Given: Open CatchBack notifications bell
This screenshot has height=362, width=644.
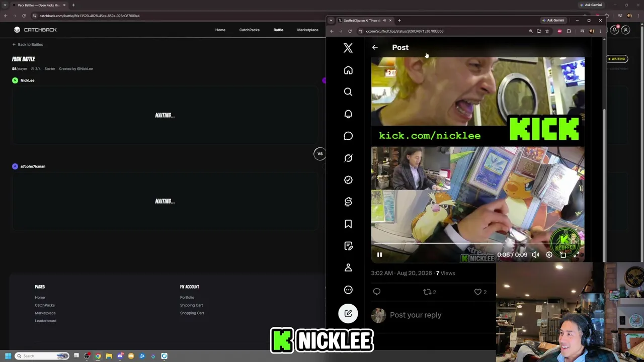Looking at the screenshot, I should point(614,30).
